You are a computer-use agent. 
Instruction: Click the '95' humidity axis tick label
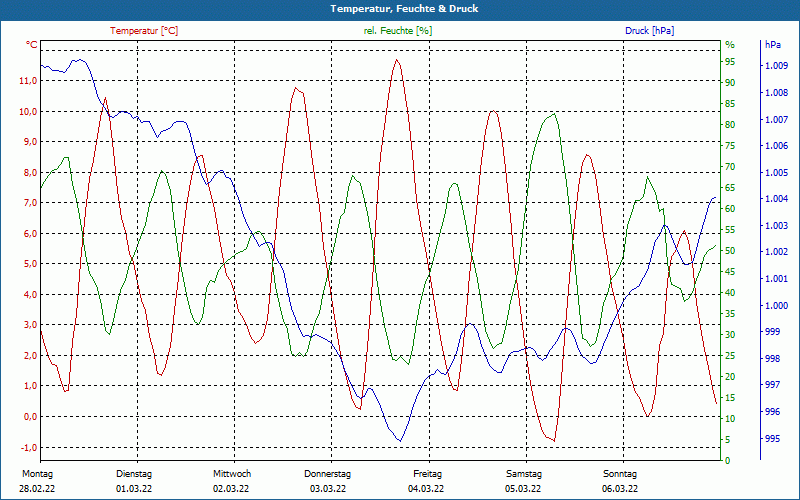[730, 62]
